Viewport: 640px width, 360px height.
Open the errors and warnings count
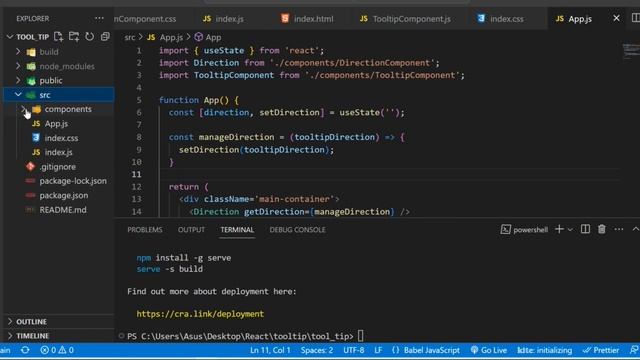point(57,350)
